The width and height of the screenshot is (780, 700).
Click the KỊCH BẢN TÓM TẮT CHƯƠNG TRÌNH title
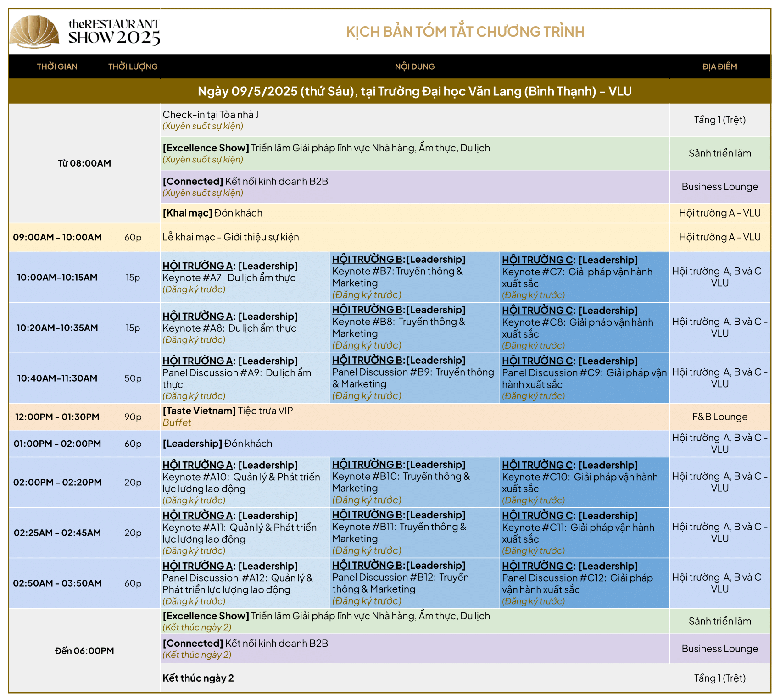point(465,32)
